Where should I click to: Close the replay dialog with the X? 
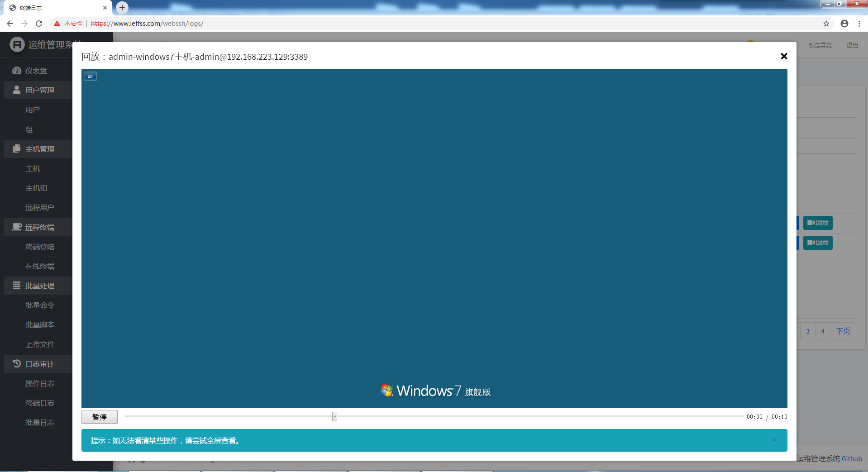click(784, 56)
